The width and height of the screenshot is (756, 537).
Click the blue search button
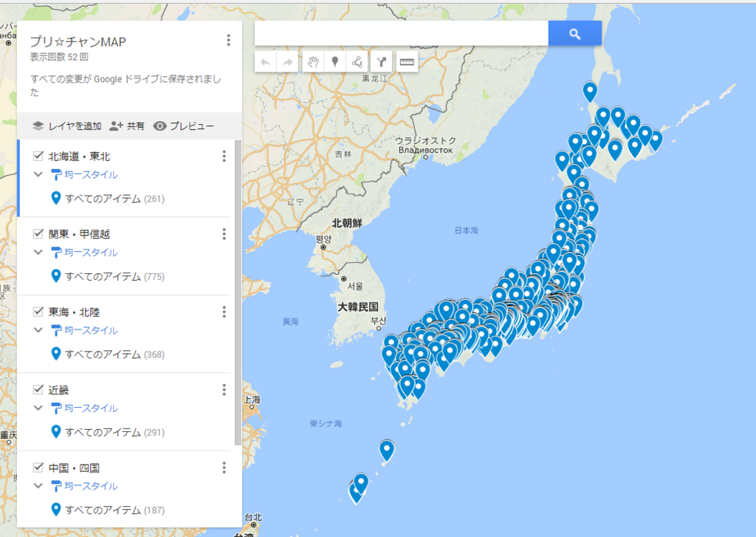(x=574, y=33)
